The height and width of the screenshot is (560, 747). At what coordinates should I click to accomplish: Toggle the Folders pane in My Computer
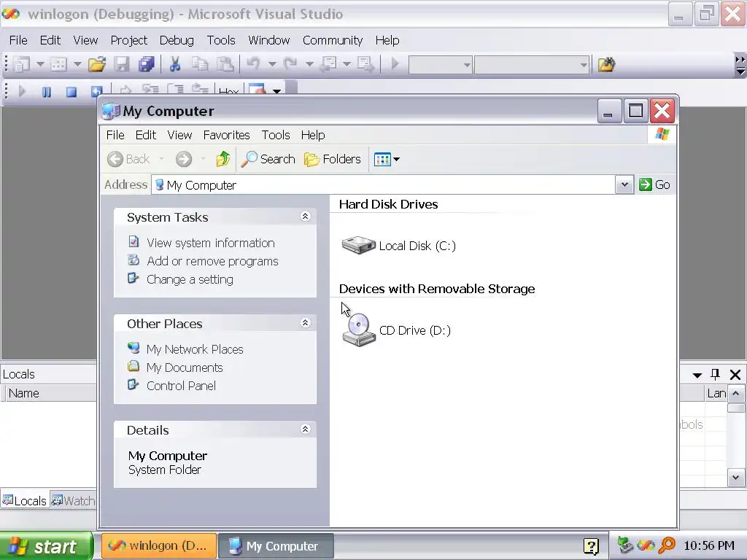(x=333, y=159)
